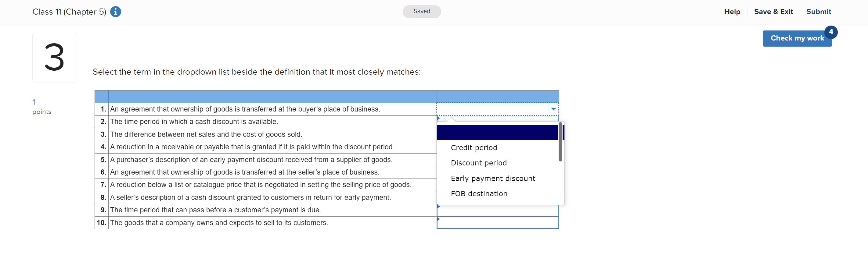Select FOB destination in the dropdown
The image size is (868, 276).
click(x=479, y=194)
